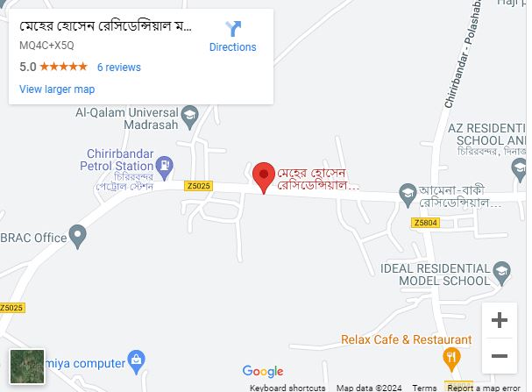The image size is (532, 392).
Task: Open the 6 reviews link
Action: pyautogui.click(x=118, y=68)
